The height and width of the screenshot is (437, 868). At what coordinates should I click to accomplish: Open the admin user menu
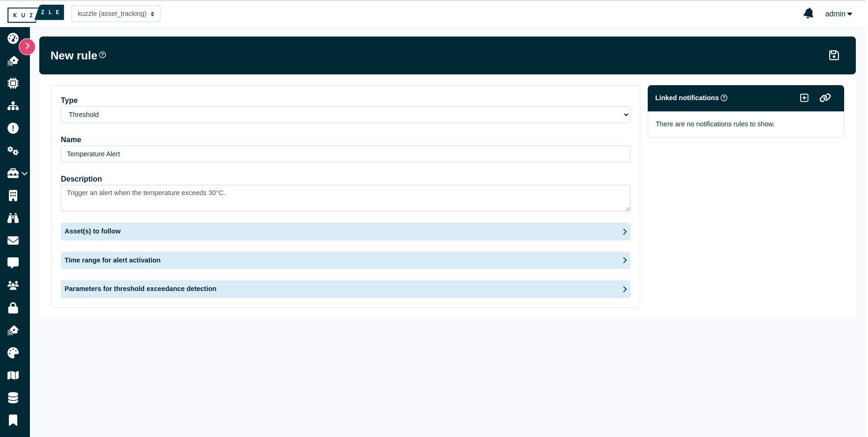838,14
